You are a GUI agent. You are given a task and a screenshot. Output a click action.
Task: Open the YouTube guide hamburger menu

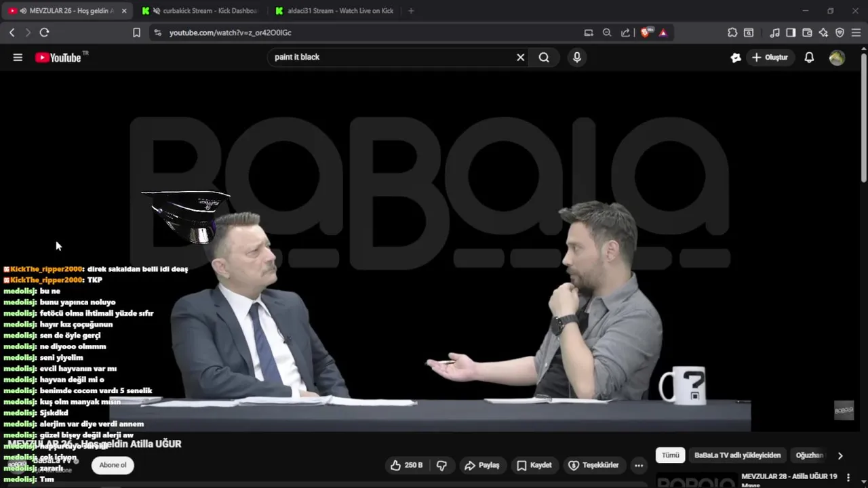coord(18,58)
